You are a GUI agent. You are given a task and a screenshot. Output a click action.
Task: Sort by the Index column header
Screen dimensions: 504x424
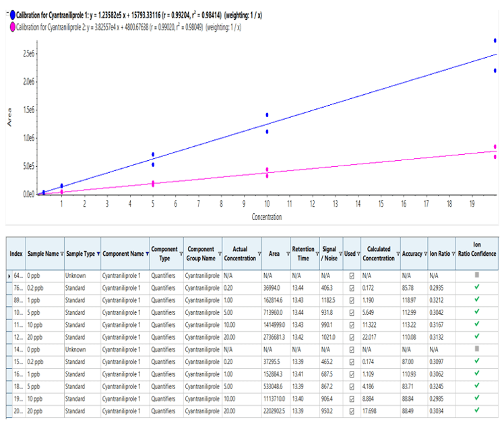16,254
